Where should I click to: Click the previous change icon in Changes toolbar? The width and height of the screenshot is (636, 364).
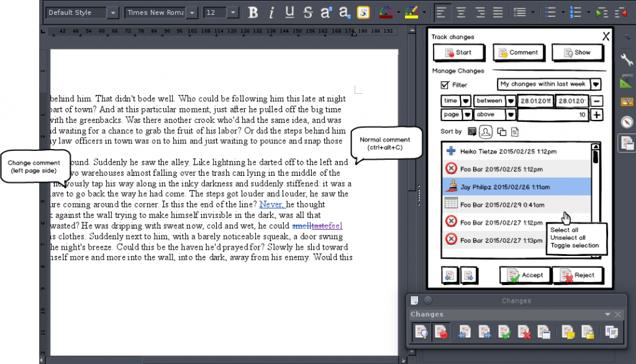pyautogui.click(x=464, y=332)
